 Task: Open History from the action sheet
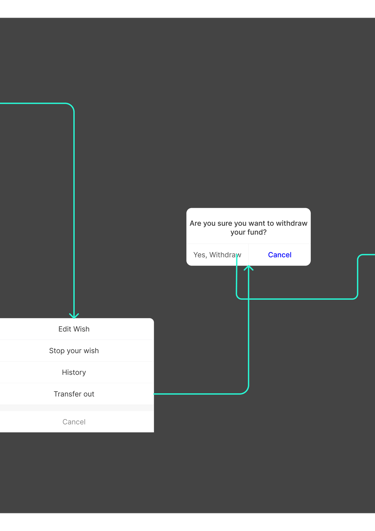click(x=74, y=372)
